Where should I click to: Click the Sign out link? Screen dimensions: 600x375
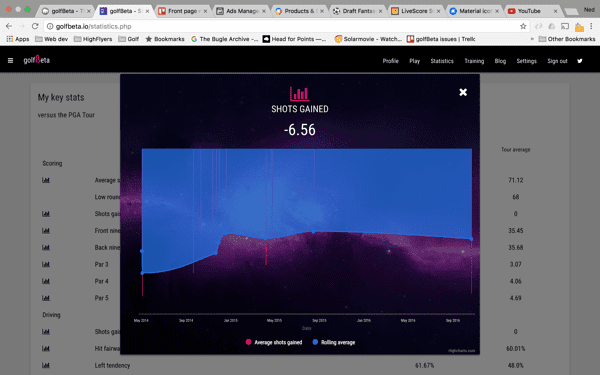[x=557, y=61]
